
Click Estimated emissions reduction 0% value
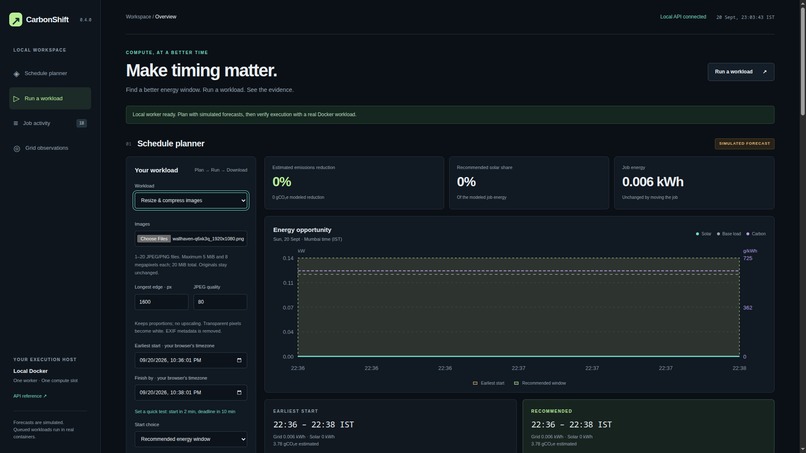[x=282, y=182]
